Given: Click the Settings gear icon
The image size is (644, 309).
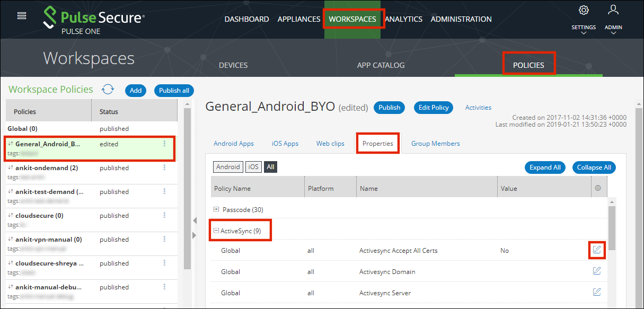Looking at the screenshot, I should (x=584, y=10).
